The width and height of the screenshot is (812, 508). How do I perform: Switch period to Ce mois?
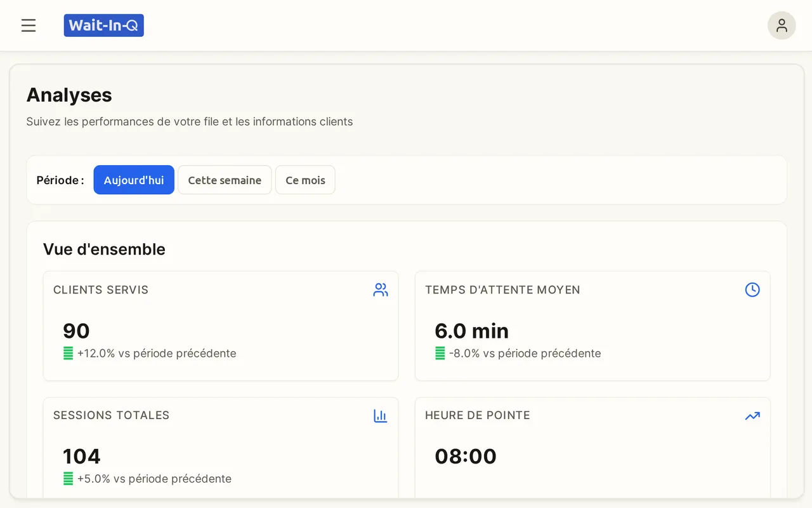click(305, 180)
